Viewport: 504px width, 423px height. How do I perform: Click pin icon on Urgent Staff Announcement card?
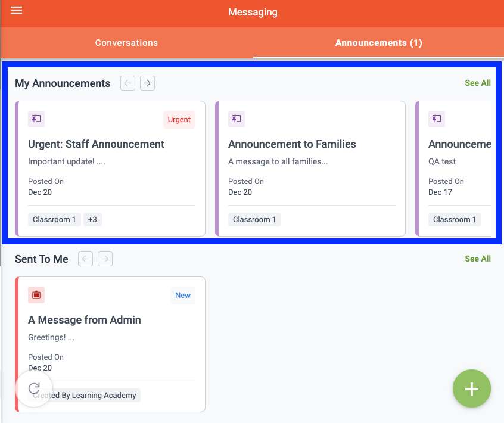click(x=36, y=119)
